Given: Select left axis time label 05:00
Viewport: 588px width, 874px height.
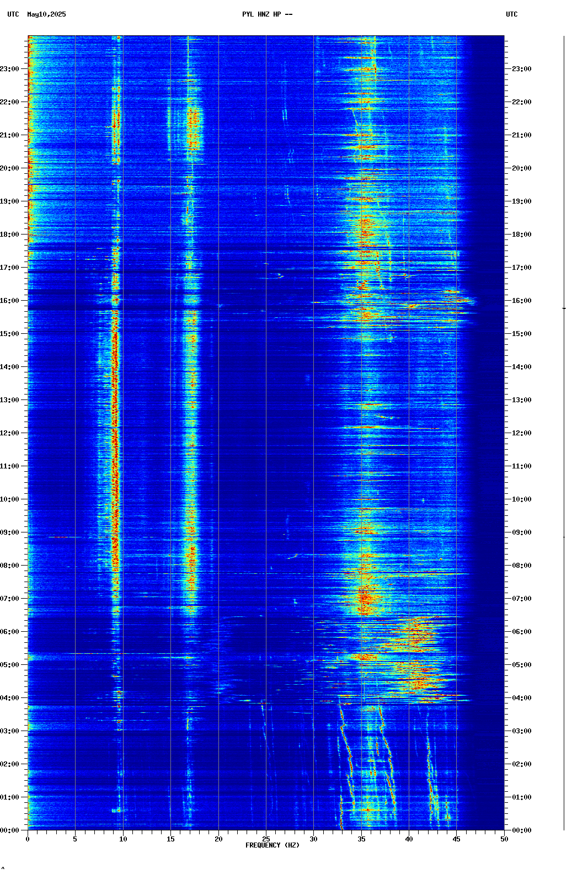Looking at the screenshot, I should click(x=9, y=665).
